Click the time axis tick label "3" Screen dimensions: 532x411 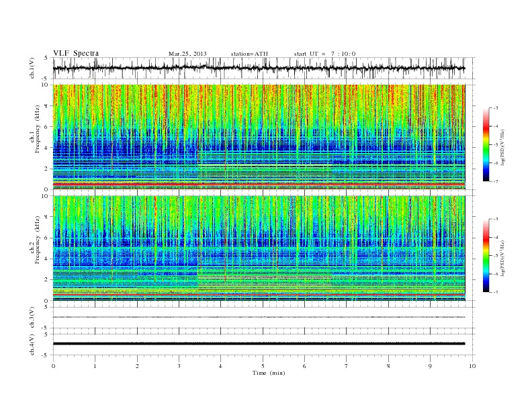coord(179,366)
